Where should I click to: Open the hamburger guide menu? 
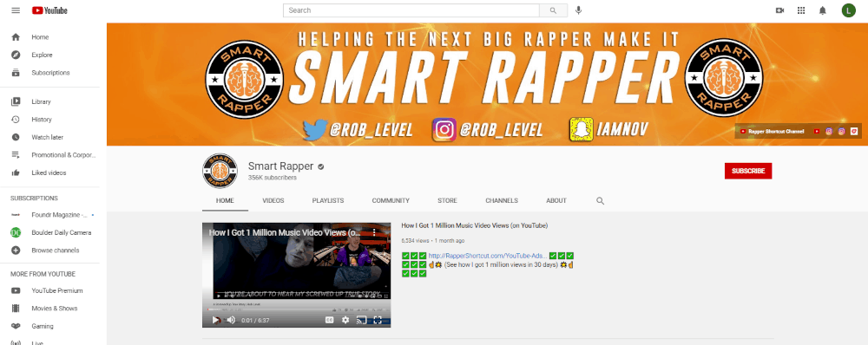coord(16,10)
